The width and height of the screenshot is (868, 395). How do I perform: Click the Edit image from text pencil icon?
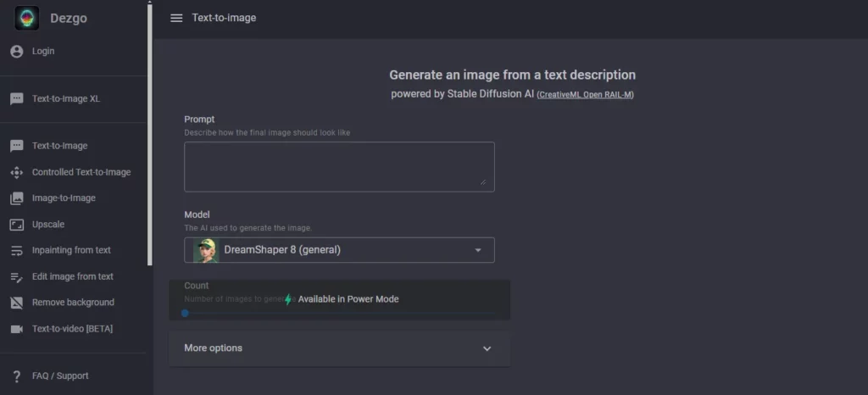(17, 276)
